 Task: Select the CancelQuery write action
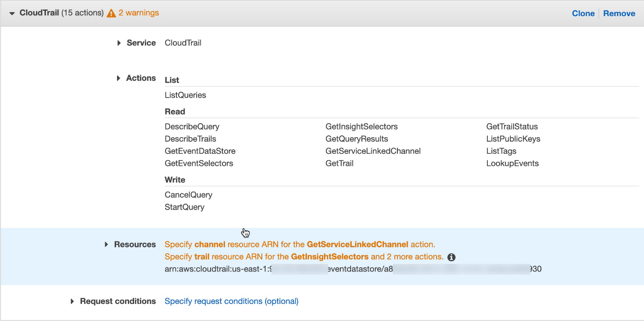(188, 195)
